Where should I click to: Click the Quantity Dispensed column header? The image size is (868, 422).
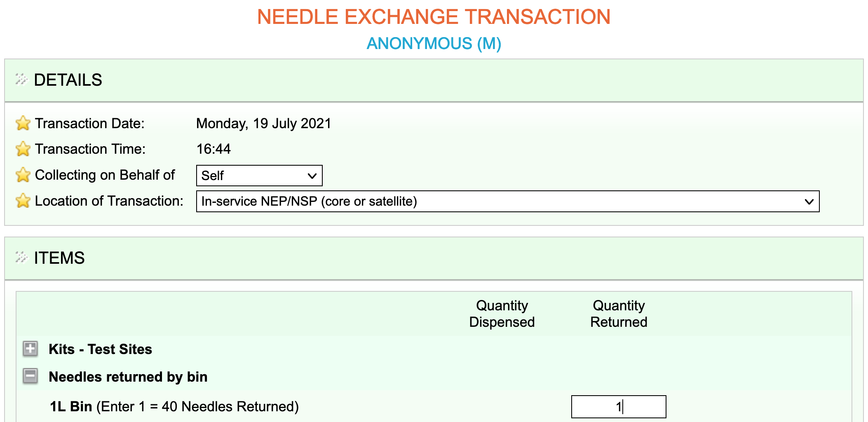pyautogui.click(x=502, y=314)
